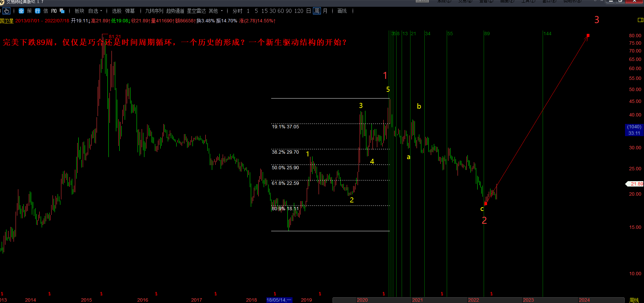The height and width of the screenshot is (303, 644).
Task: Select the yellow wave label 5
Action: tap(388, 89)
